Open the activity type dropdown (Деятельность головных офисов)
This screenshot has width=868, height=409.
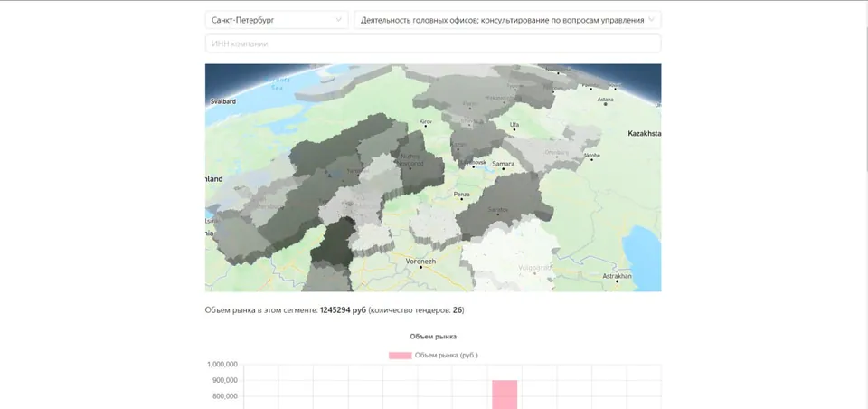click(507, 20)
